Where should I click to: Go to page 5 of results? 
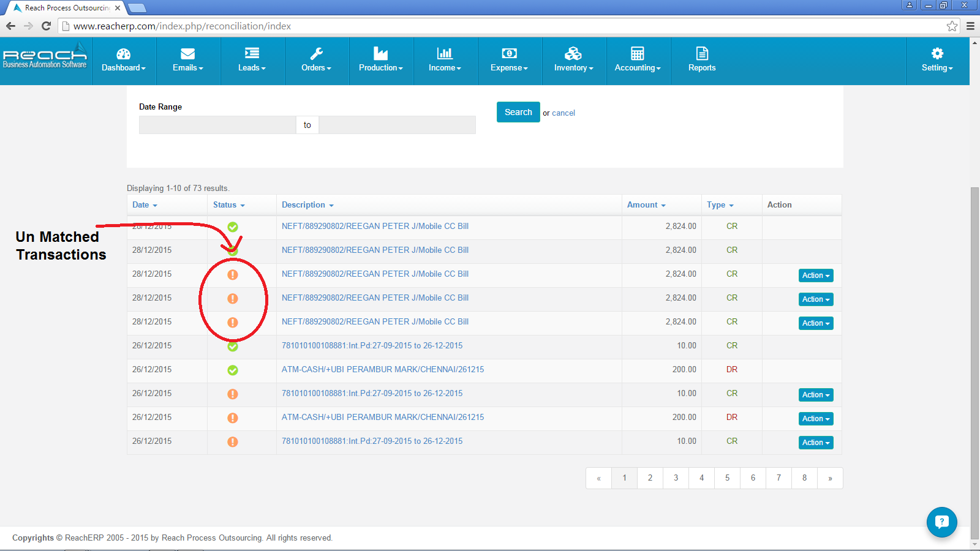(x=728, y=478)
